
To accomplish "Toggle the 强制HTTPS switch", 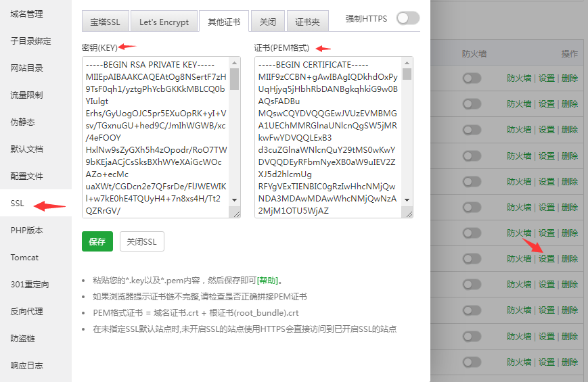I will pos(407,18).
